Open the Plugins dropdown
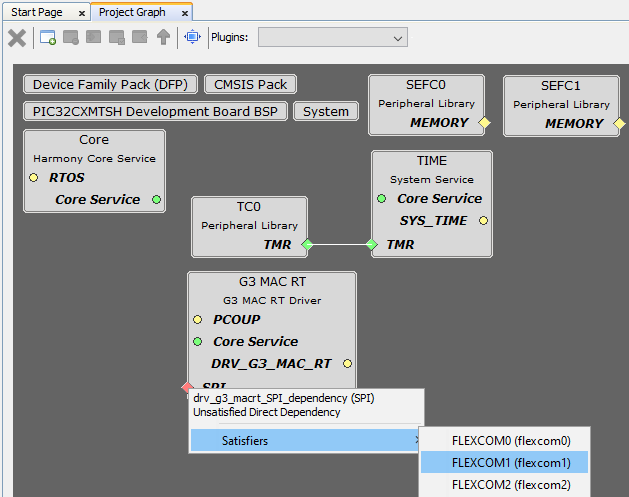 click(333, 37)
